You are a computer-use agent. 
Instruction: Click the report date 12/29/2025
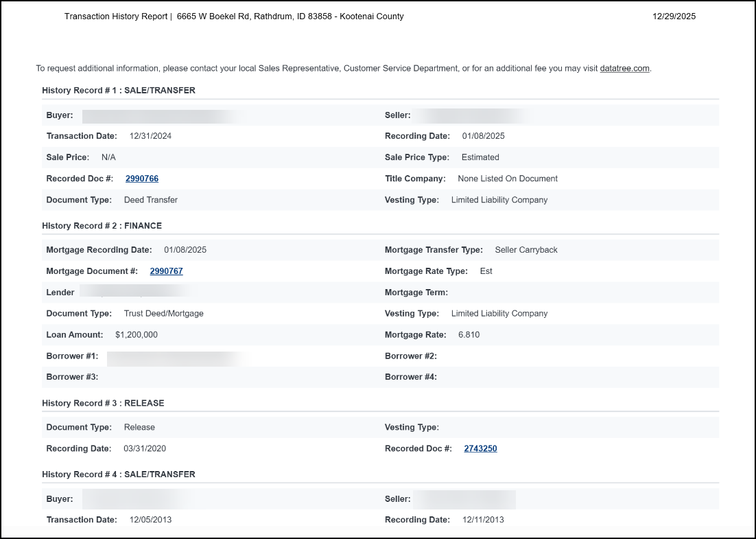click(x=674, y=16)
